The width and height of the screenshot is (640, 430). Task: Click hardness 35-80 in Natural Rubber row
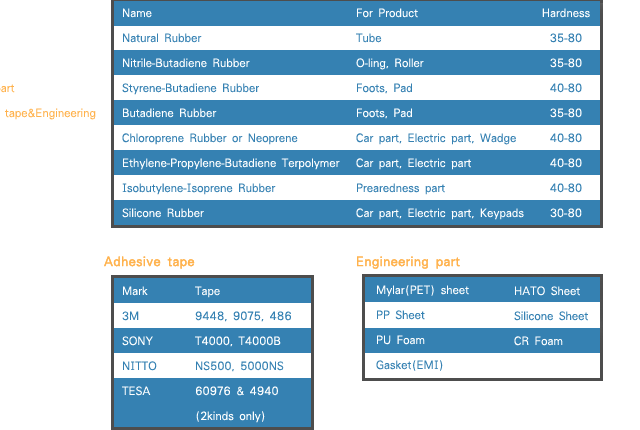pos(566,38)
